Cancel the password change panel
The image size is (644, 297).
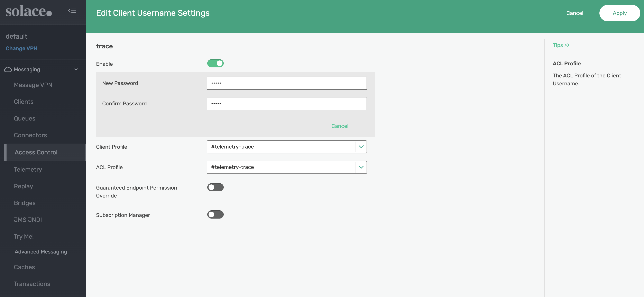[x=340, y=126]
